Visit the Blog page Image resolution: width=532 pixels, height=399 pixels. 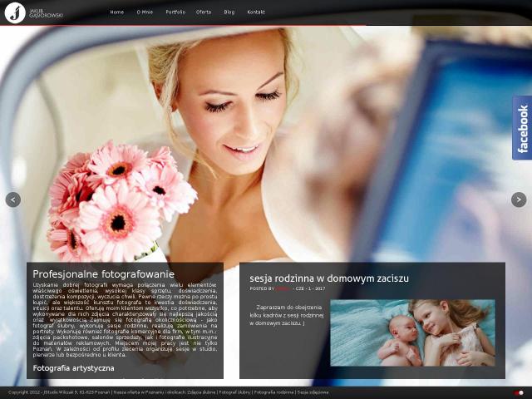229,12
